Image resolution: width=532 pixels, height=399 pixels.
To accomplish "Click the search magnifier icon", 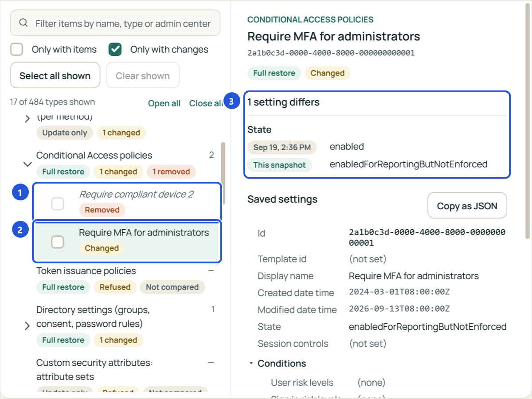I will pyautogui.click(x=23, y=23).
